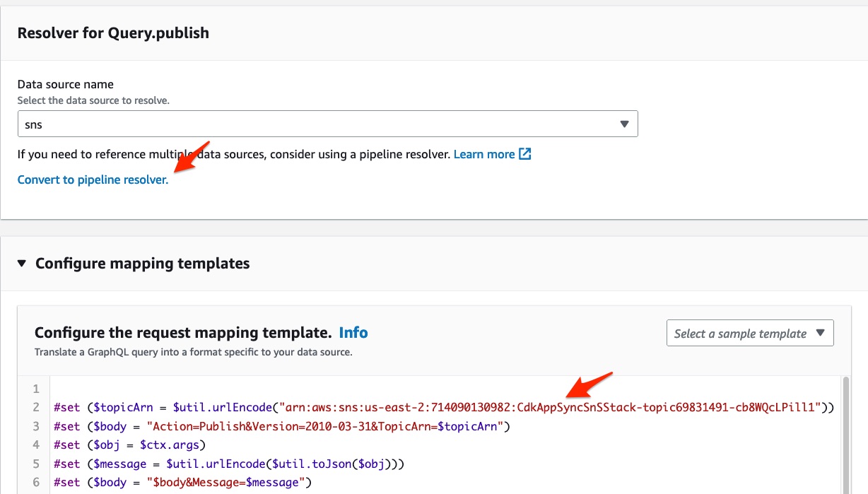Click the multiple data sources pipeline resolver hint text
The width and height of the screenshot is (868, 494).
tap(234, 154)
